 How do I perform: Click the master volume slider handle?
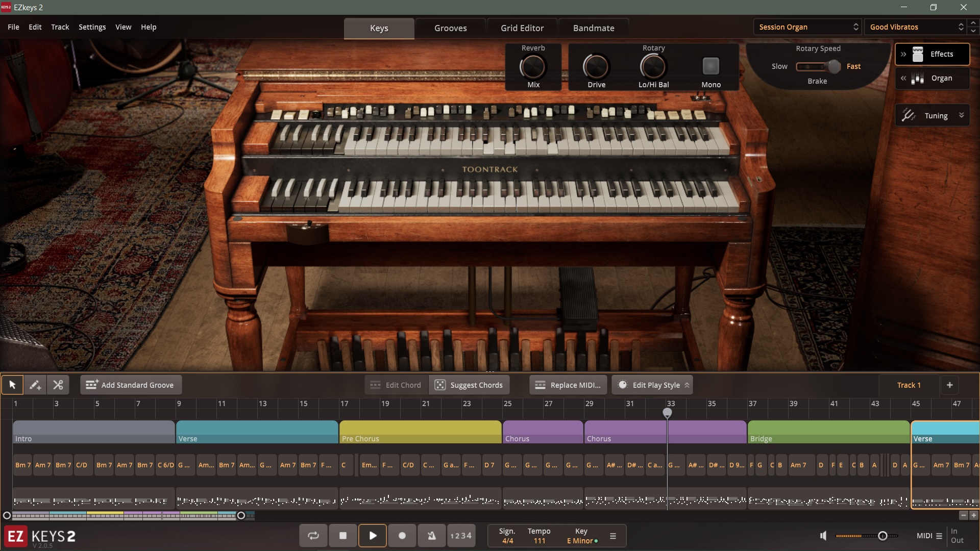[x=883, y=536]
